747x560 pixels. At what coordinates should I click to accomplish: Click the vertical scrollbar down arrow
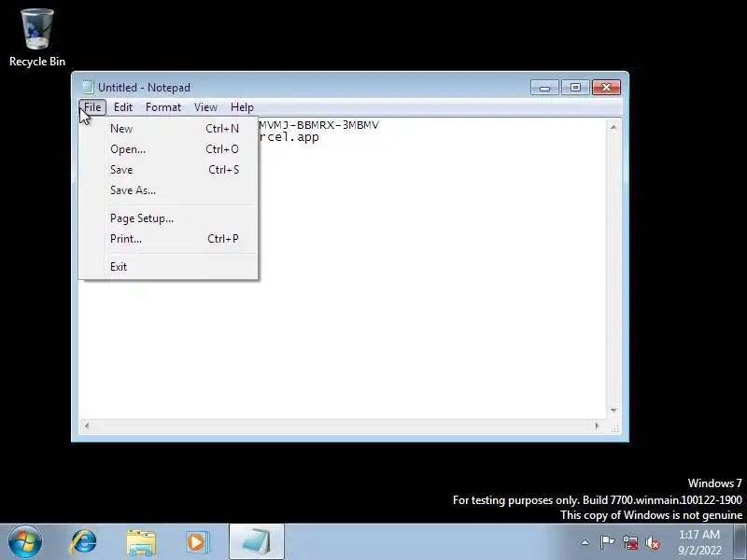(613, 411)
